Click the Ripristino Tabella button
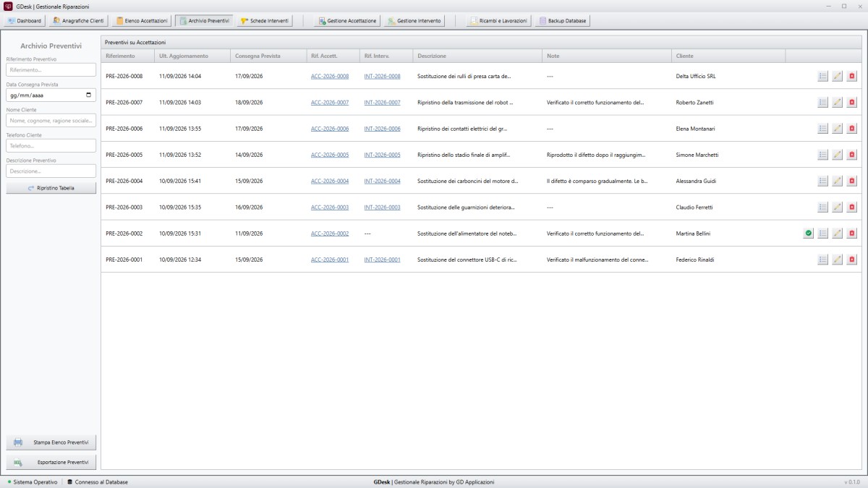868x488 pixels. click(51, 188)
